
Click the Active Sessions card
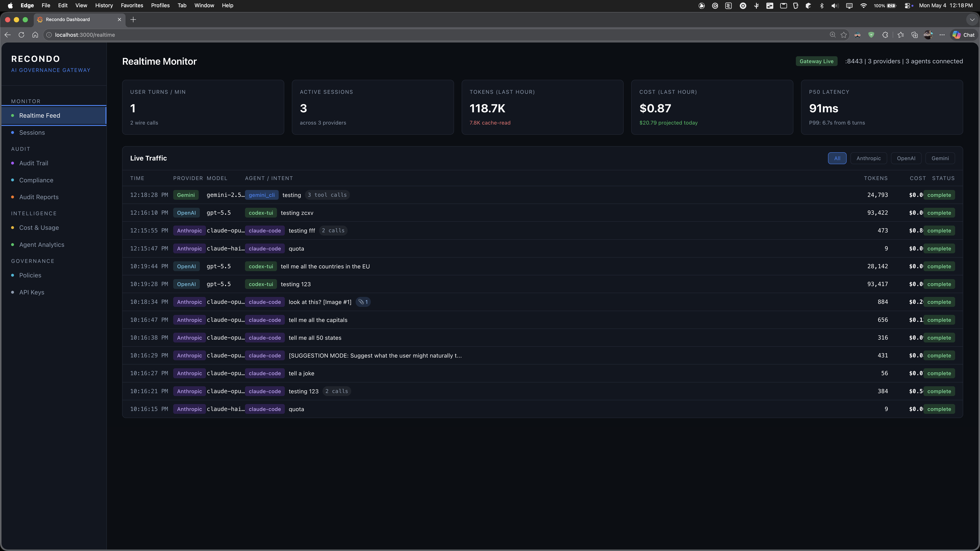tap(373, 107)
